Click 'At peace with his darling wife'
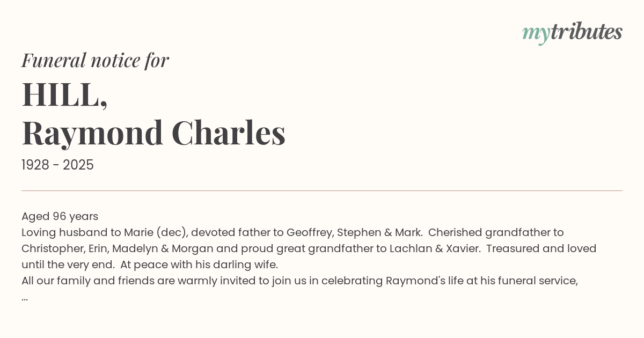Image resolution: width=644 pixels, height=338 pixels. [x=199, y=264]
